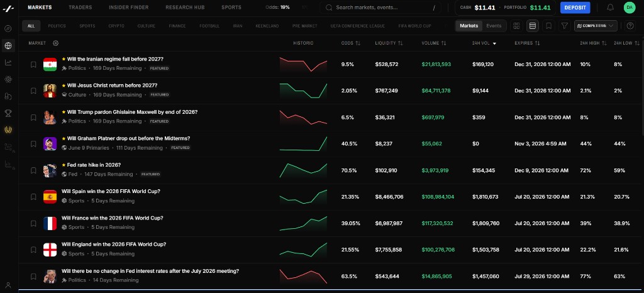Sort by LIQUIDITY column
644x293 pixels.
click(389, 43)
